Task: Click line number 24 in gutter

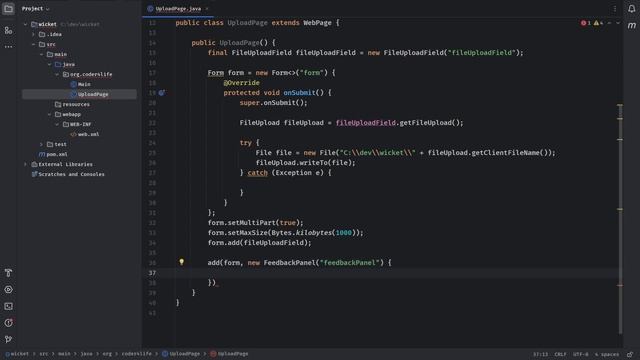Action: [x=152, y=143]
